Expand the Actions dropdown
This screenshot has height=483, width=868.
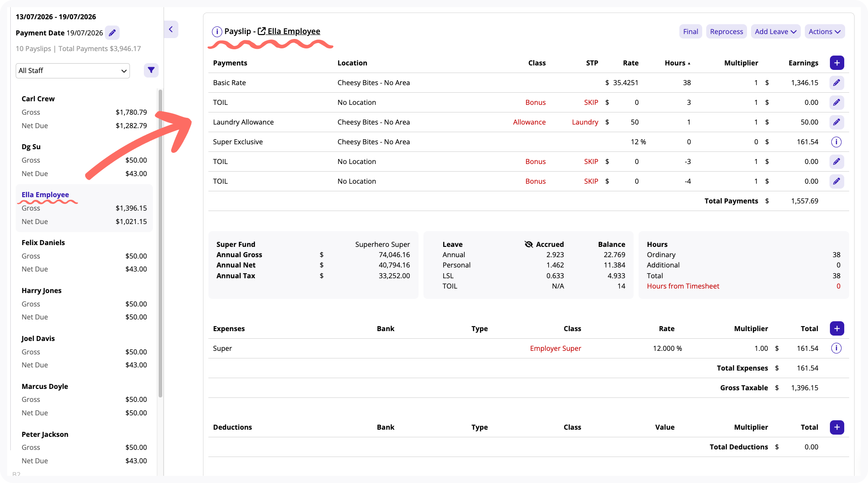pos(825,31)
